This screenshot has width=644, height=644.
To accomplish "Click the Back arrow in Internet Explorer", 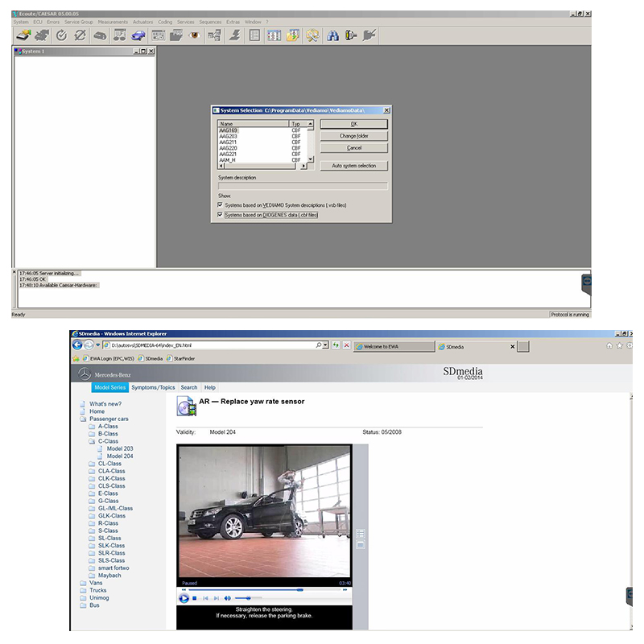I will pos(77,345).
